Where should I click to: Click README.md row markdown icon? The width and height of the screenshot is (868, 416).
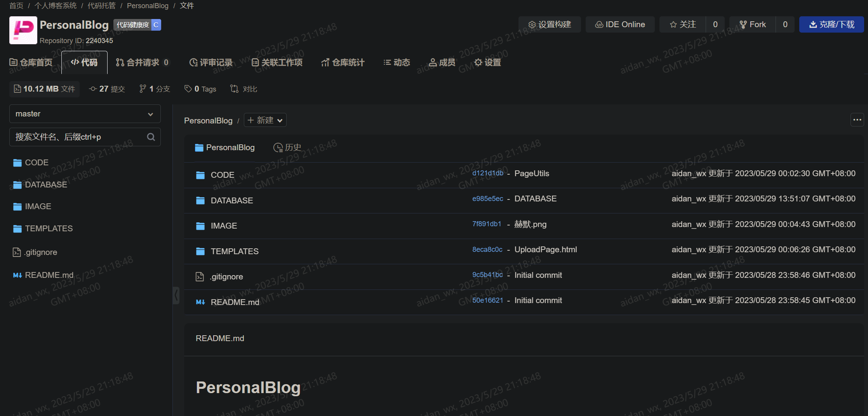pos(200,302)
